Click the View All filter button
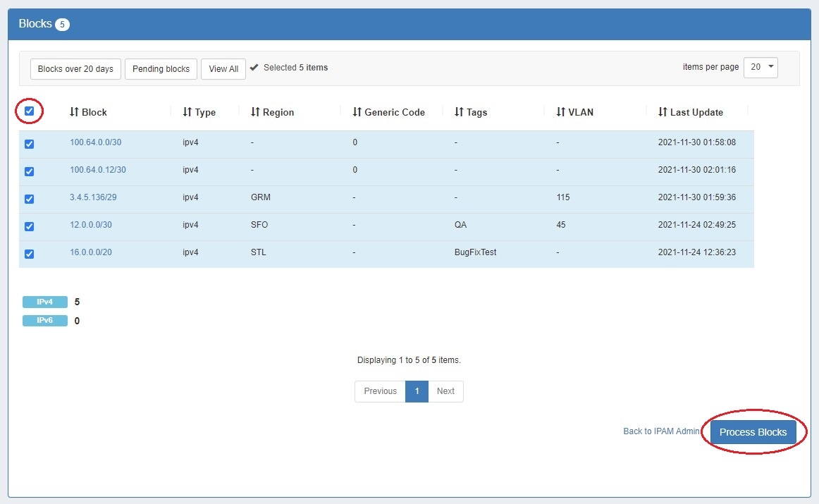Screen dimensions: 819x504 click(x=223, y=69)
